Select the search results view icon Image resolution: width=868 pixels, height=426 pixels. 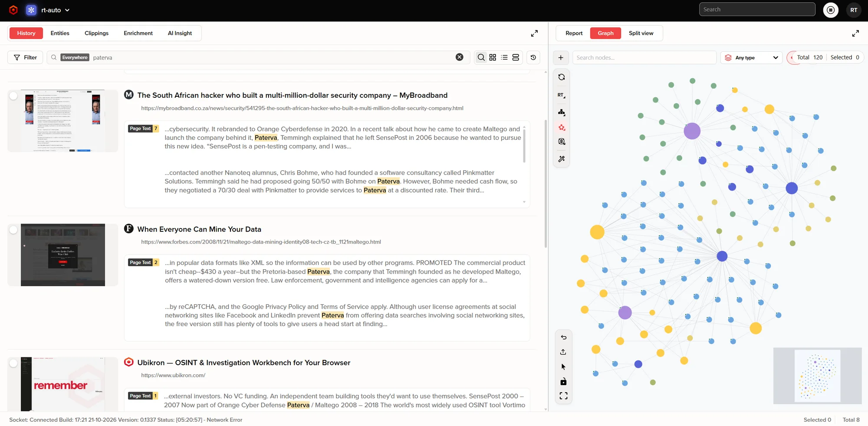pos(481,57)
